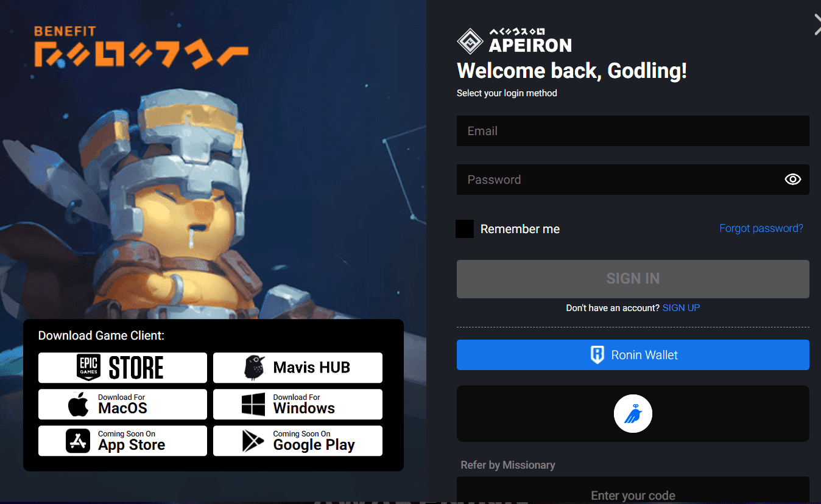
Task: Click the App Store badge
Action: (x=122, y=441)
